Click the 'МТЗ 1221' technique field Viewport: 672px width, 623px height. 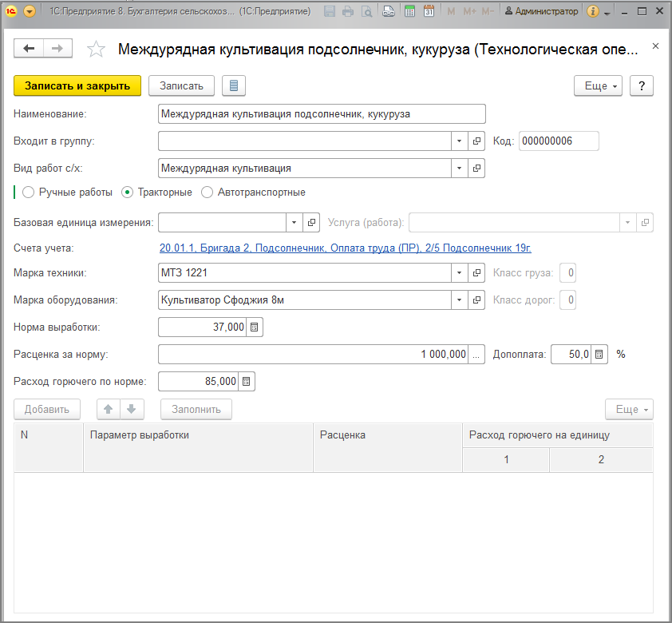pos(305,272)
